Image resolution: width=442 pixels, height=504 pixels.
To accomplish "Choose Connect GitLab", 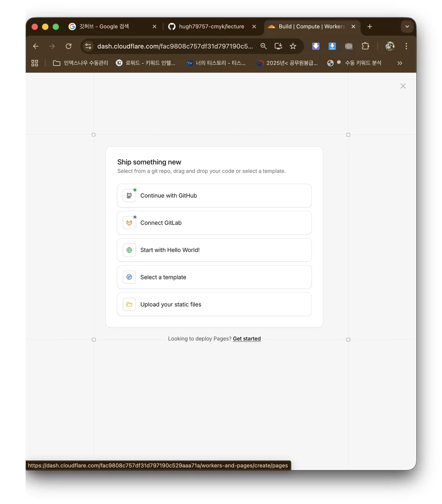I will 214,223.
